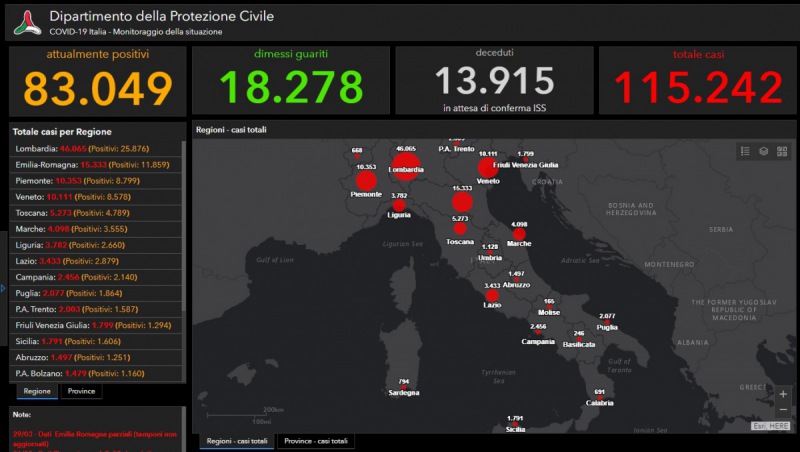
Task: Click the Veneto red circle marker
Action: (x=488, y=167)
